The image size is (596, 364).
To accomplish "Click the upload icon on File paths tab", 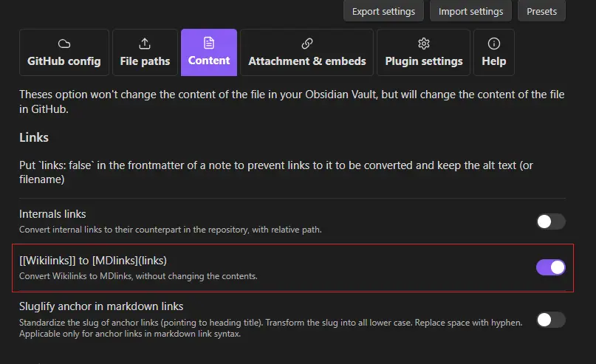I will point(145,44).
